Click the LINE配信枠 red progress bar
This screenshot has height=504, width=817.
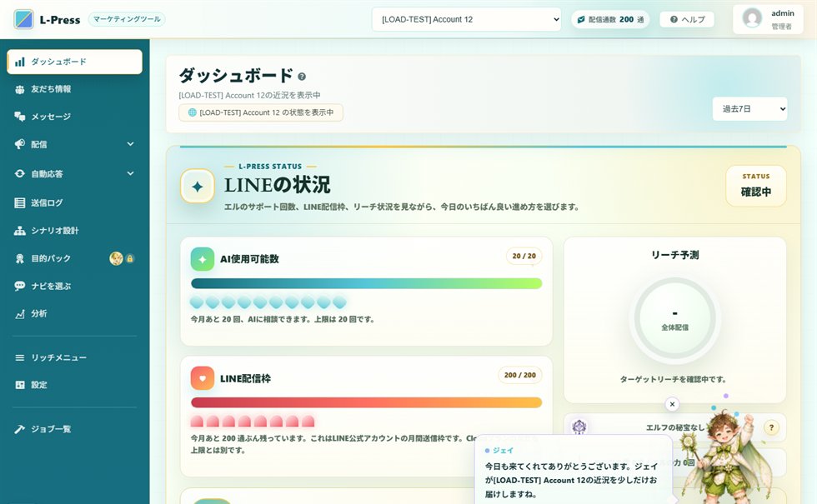(x=366, y=402)
